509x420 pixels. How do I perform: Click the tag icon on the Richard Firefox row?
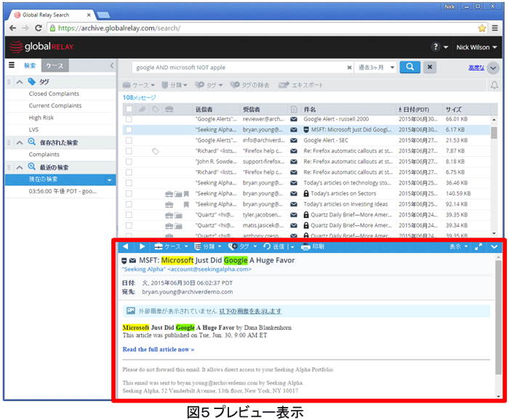156,151
